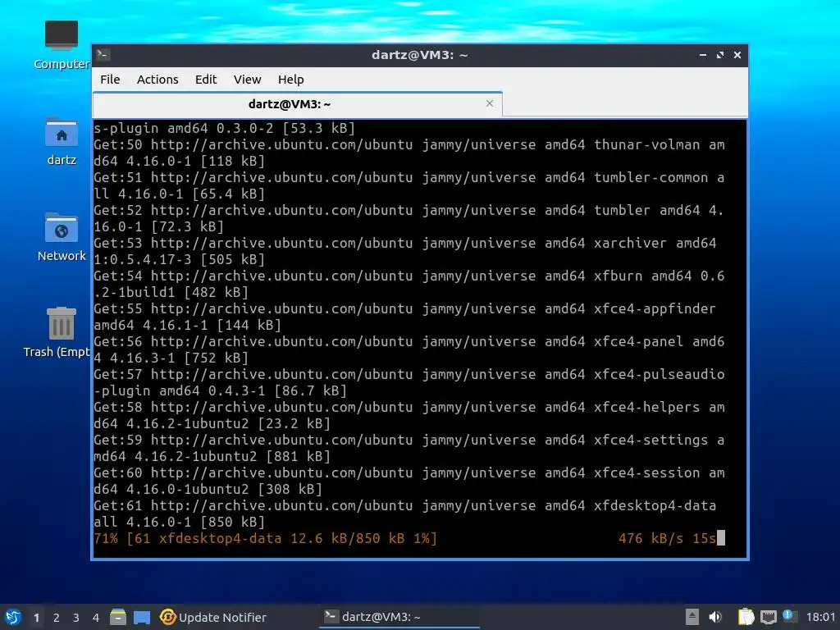Open removable media eject tray icon
840x630 pixels.
tap(692, 617)
